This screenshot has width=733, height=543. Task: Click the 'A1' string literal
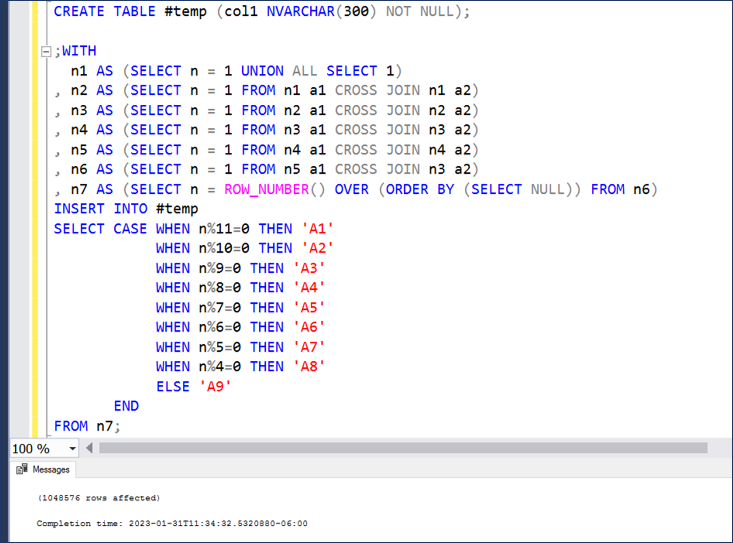point(317,229)
